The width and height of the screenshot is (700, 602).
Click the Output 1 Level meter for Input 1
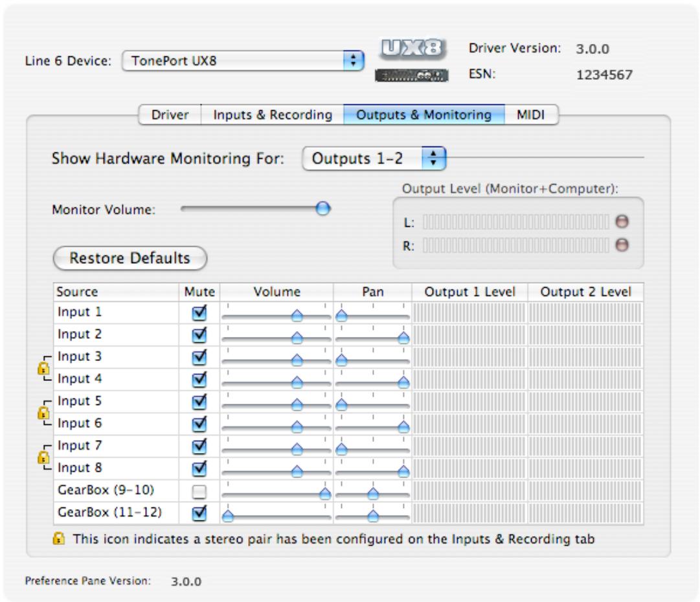(x=469, y=312)
